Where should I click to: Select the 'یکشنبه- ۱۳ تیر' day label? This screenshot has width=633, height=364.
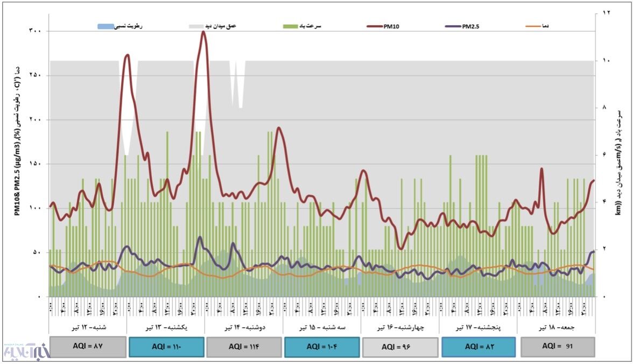point(167,328)
